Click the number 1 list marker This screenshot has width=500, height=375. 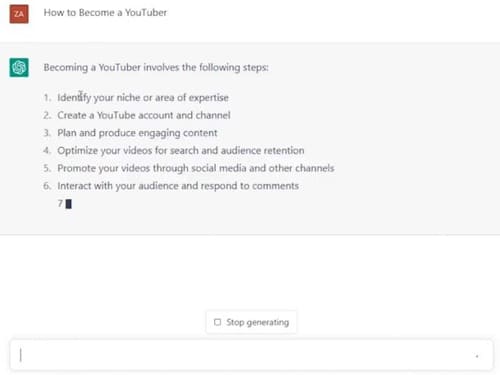tap(47, 98)
